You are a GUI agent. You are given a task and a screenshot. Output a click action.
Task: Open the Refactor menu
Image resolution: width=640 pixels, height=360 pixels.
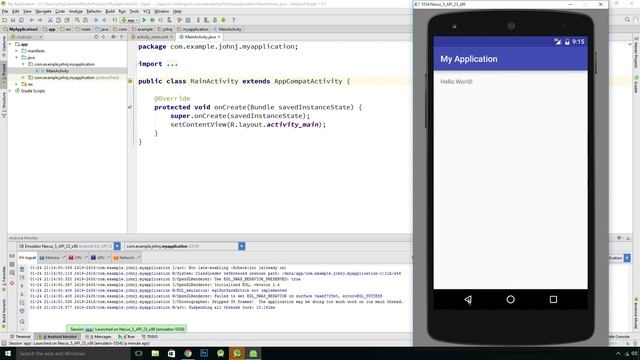click(x=93, y=11)
